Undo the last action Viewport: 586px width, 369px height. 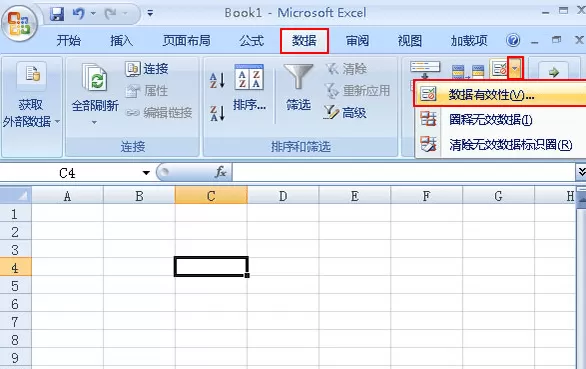[x=78, y=14]
